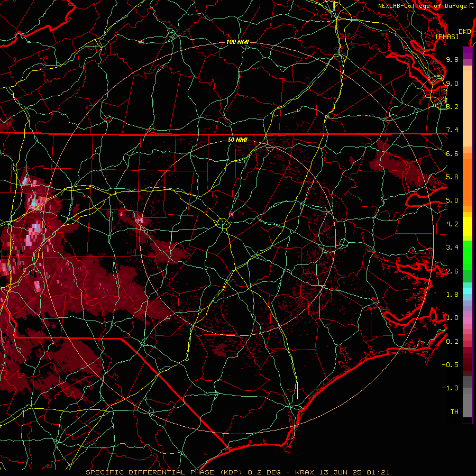Click the "TH" threshold label on the scale
Screen dimensions: 476x476
pyautogui.click(x=454, y=412)
